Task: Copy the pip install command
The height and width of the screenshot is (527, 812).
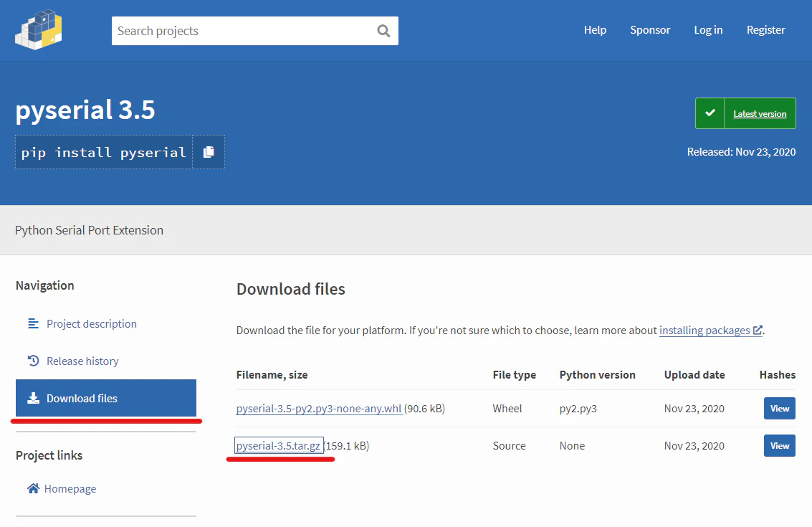Action: (209, 152)
